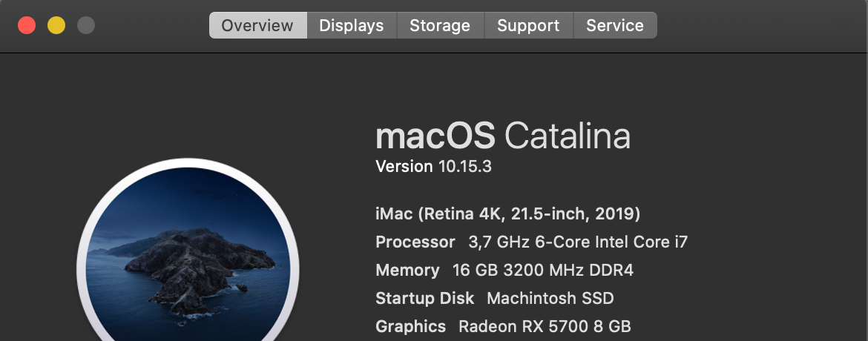Switch to the Overview tab
The image size is (868, 341).
(x=258, y=25)
